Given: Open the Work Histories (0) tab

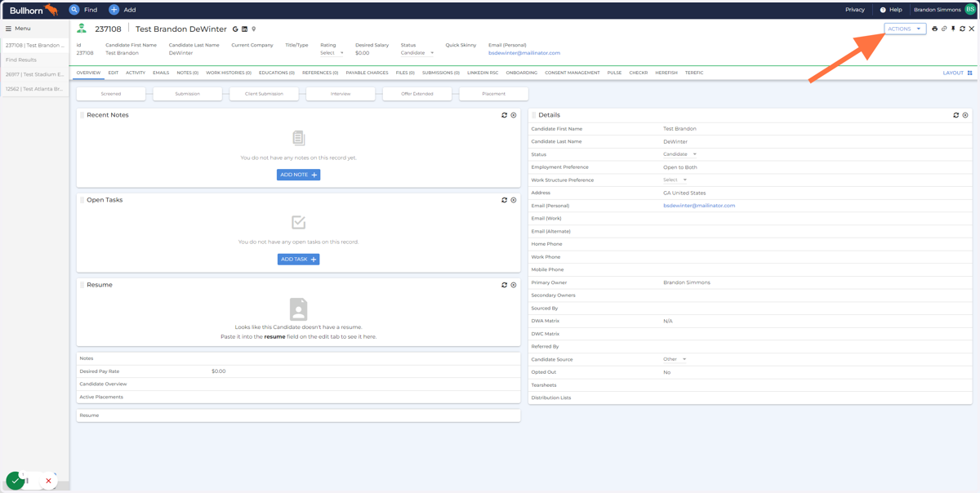Looking at the screenshot, I should coord(229,73).
